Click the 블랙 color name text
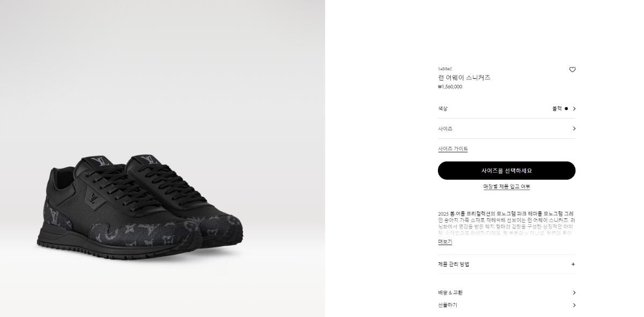The height and width of the screenshot is (317, 644). click(x=557, y=109)
